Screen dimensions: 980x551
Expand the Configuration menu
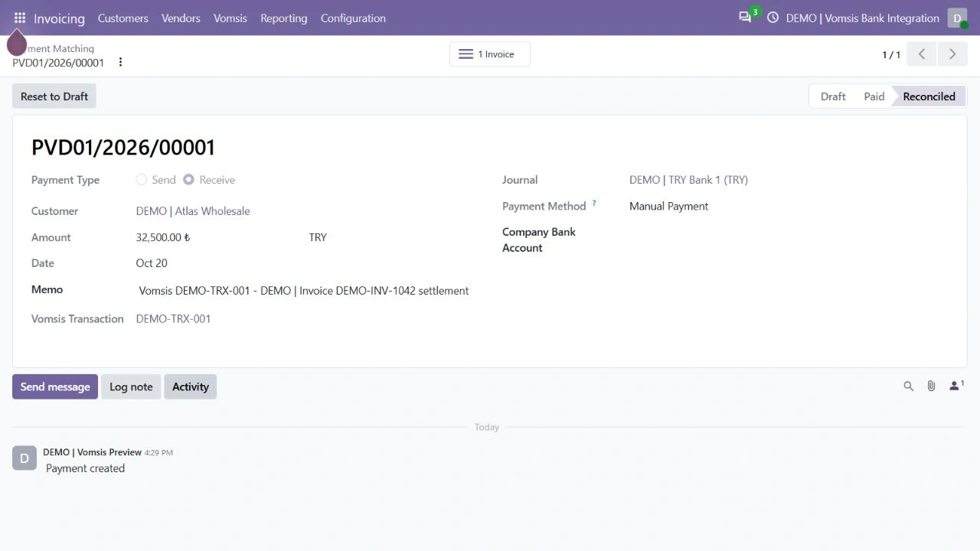pyautogui.click(x=353, y=18)
